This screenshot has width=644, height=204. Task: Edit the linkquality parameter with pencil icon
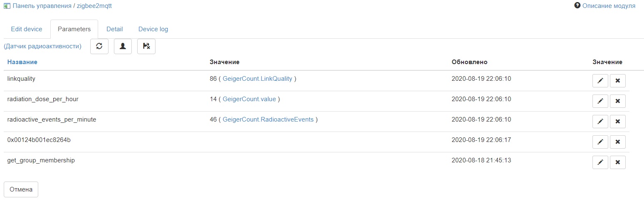600,81
